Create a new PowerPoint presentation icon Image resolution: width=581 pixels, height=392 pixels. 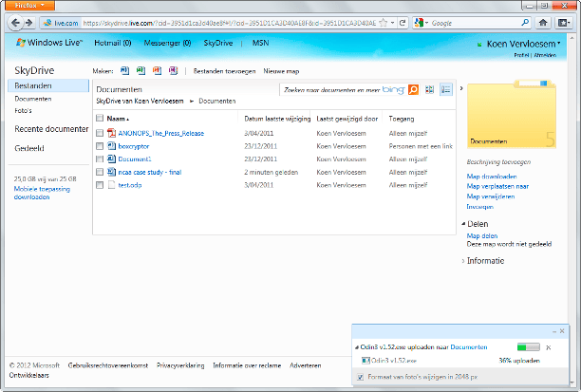coord(157,70)
